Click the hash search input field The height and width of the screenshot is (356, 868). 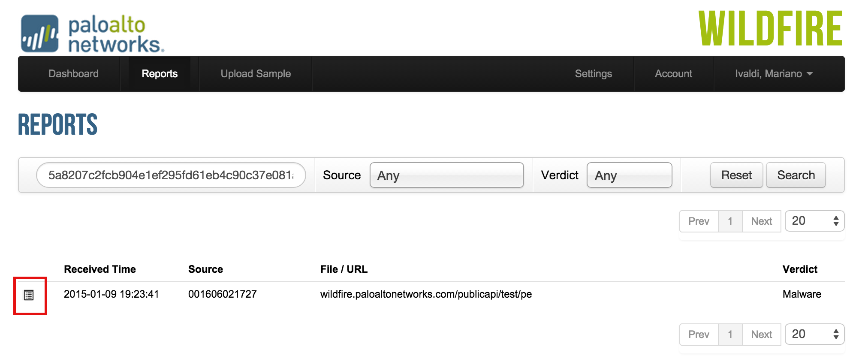171,175
